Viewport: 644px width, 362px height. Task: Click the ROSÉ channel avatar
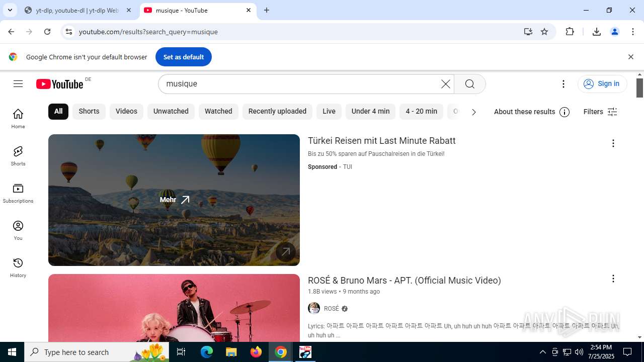coord(314,309)
